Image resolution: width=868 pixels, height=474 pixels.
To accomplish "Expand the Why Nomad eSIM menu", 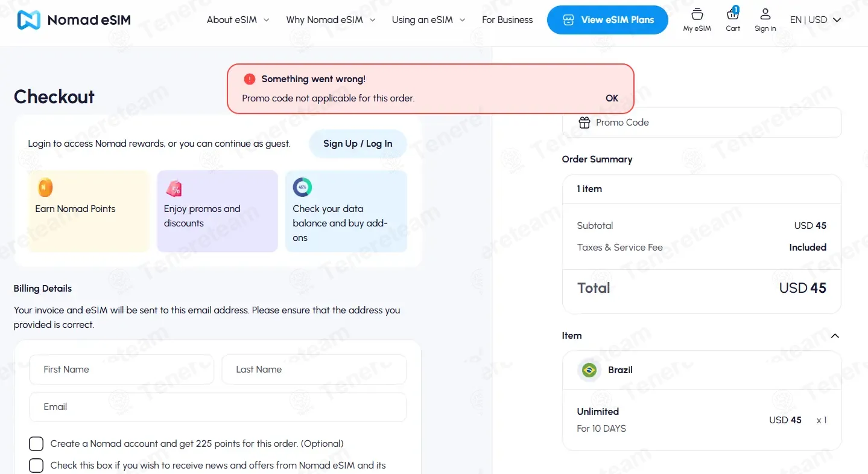I will point(331,20).
